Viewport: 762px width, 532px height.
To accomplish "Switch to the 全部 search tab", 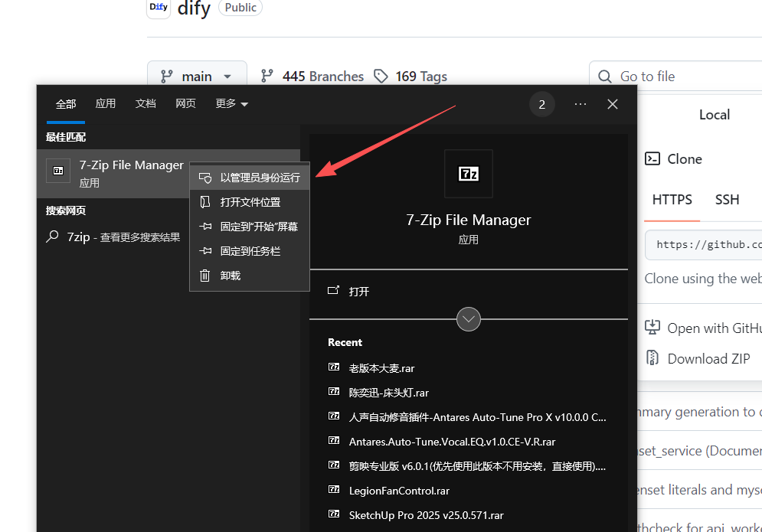I will click(x=66, y=104).
